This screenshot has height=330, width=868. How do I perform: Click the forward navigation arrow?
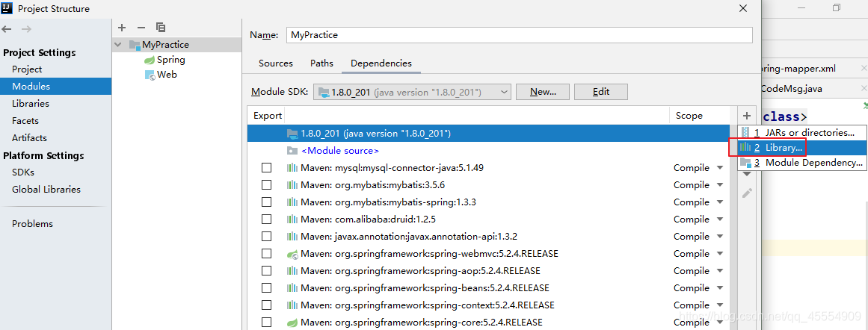click(26, 28)
